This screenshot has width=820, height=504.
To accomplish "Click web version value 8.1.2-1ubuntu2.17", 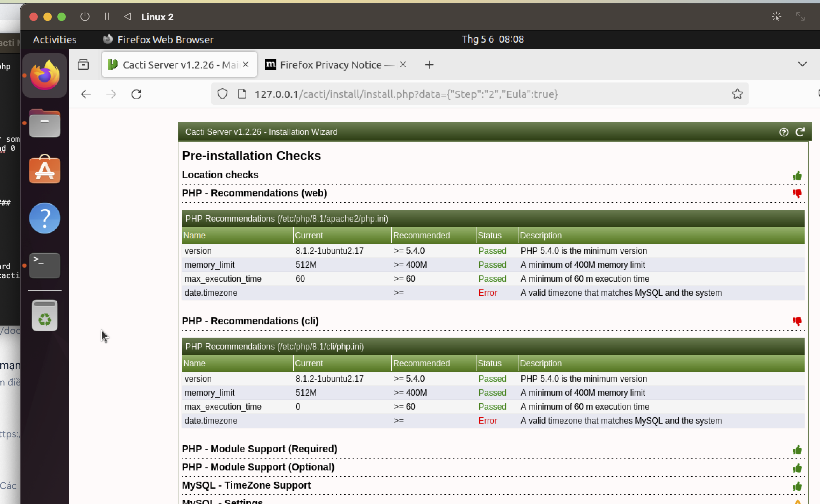I will click(x=330, y=251).
